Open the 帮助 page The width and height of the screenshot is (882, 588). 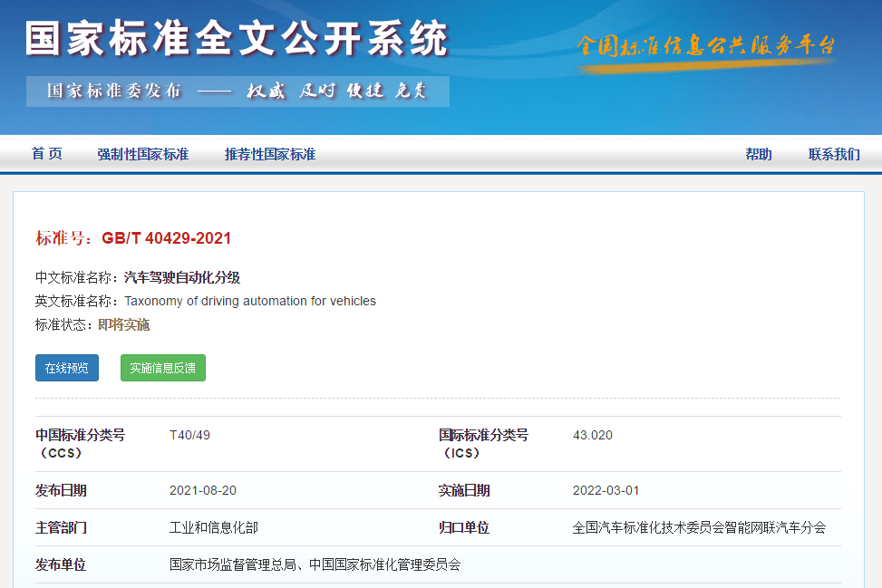[759, 154]
